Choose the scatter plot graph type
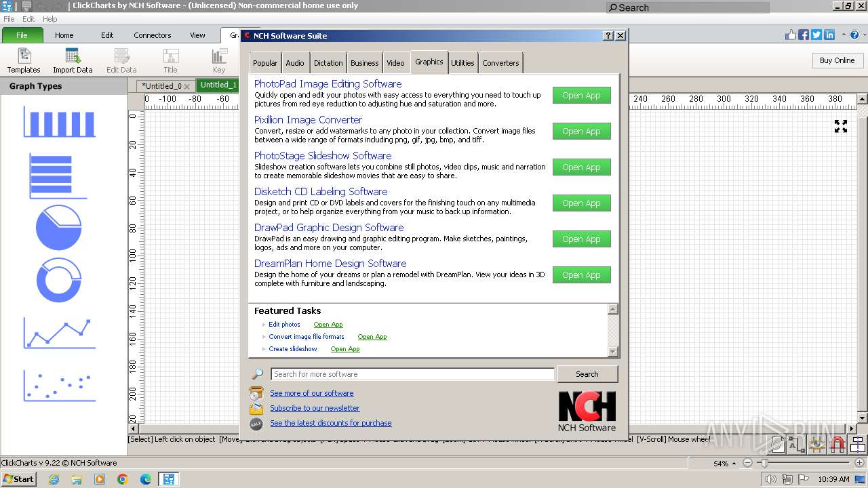 tap(60, 385)
